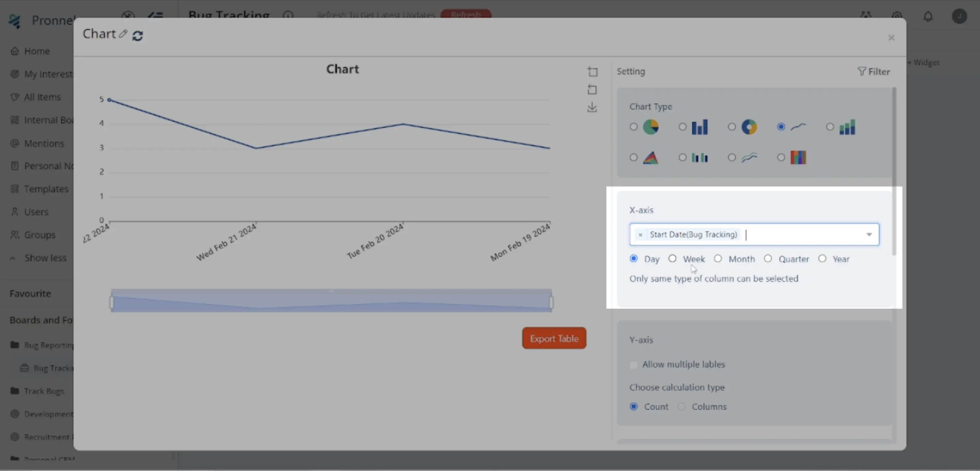This screenshot has height=471, width=980.
Task: Download the chart image using the download icon
Action: click(592, 107)
